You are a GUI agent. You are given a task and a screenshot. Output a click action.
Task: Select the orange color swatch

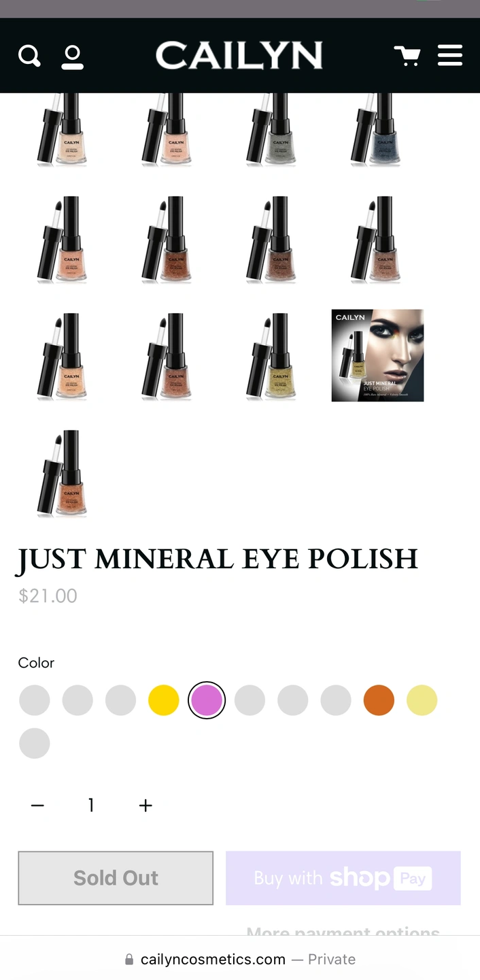(379, 700)
